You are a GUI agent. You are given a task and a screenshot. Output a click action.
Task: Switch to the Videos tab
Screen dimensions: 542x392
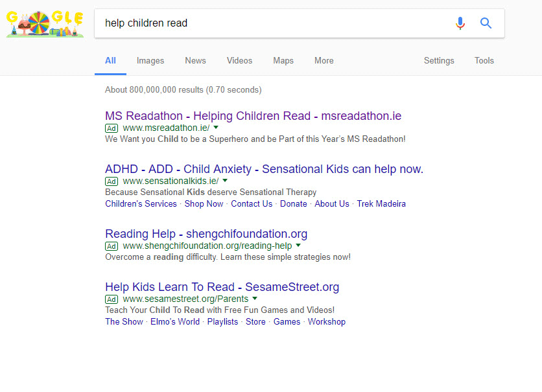point(239,61)
